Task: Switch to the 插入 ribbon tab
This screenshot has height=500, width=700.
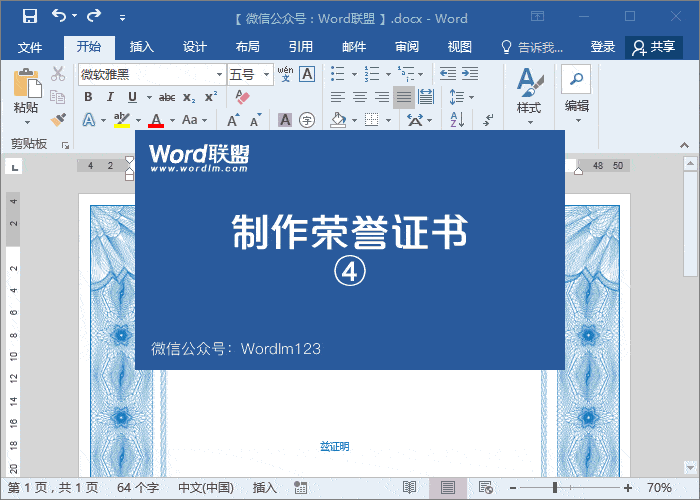Action: tap(142, 47)
